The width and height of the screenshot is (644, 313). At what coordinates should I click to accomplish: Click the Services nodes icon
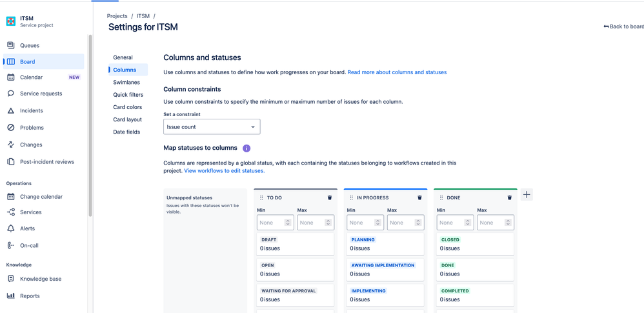pos(11,212)
